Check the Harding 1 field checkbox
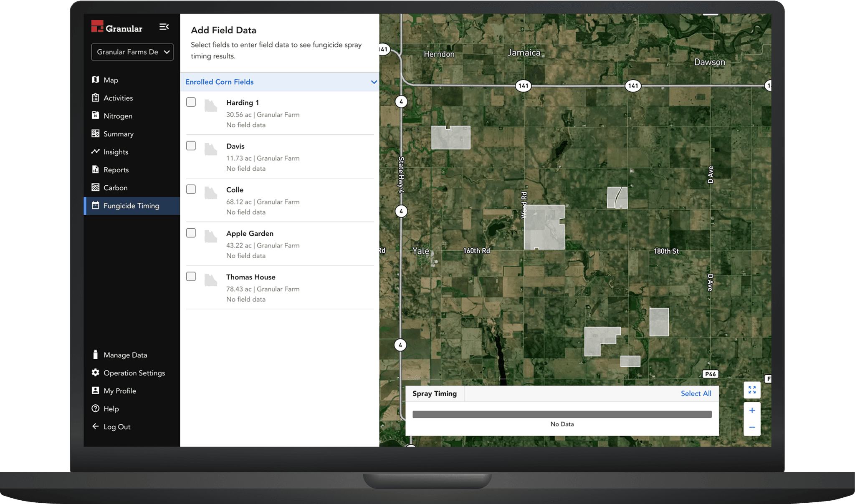 [191, 102]
